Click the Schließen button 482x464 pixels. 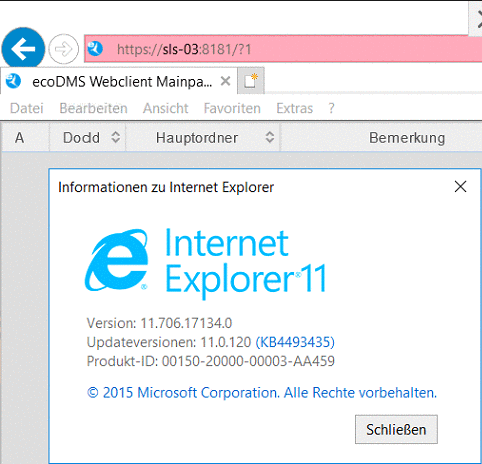[x=396, y=429]
